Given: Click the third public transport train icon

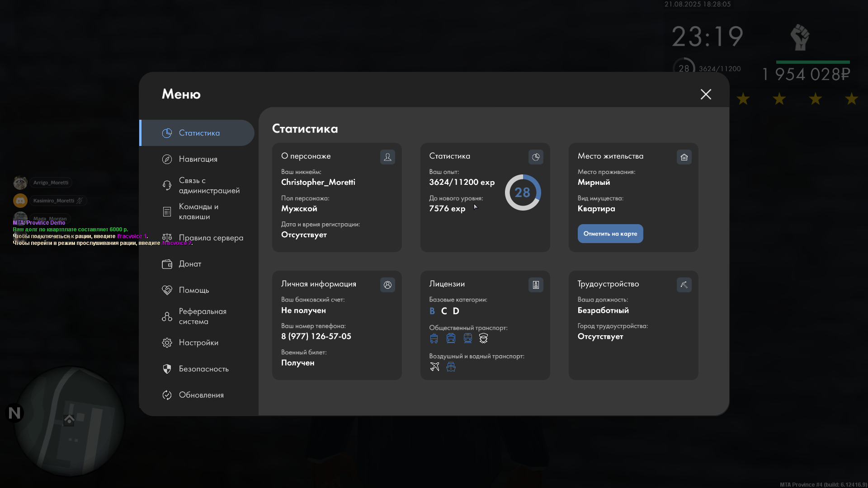Looking at the screenshot, I should pyautogui.click(x=467, y=338).
